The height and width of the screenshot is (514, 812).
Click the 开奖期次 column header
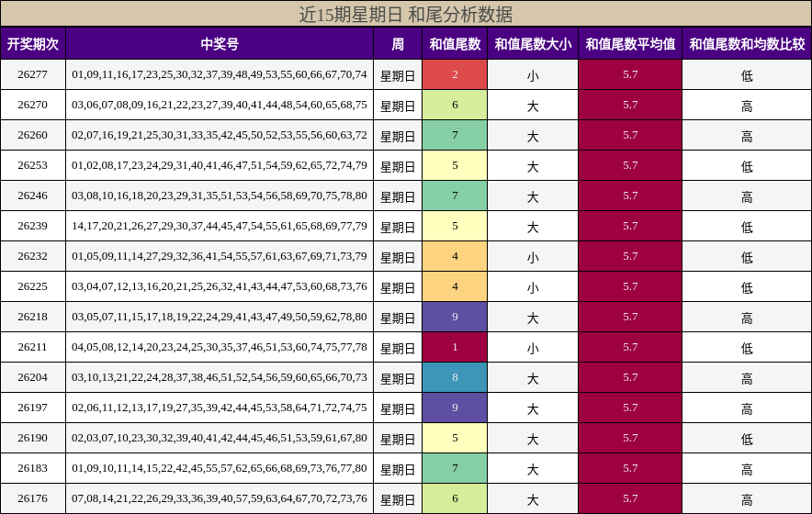click(33, 44)
